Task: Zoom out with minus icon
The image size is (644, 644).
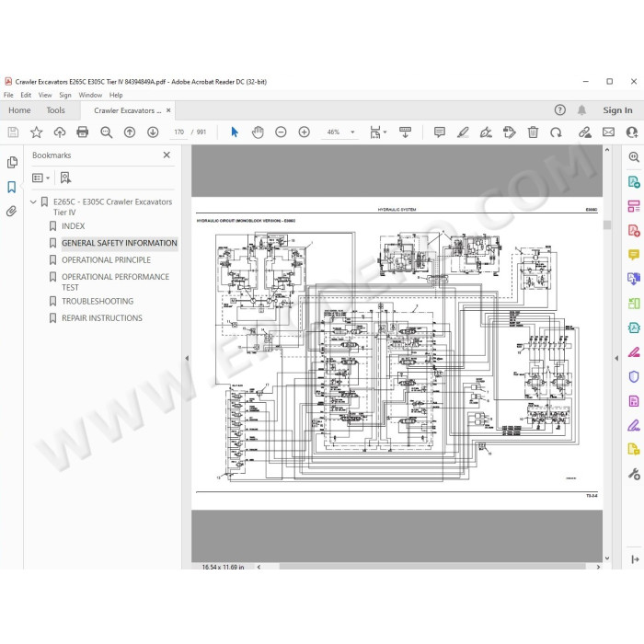Action: click(x=281, y=132)
